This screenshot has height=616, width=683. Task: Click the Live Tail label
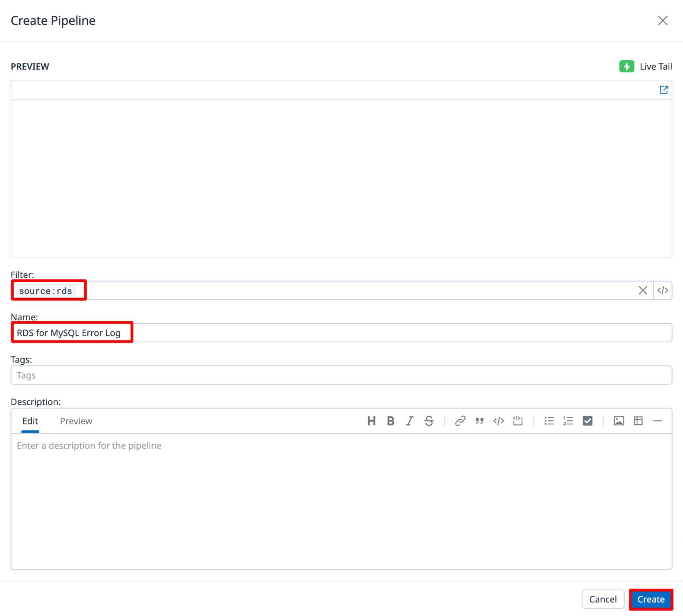[x=656, y=66]
